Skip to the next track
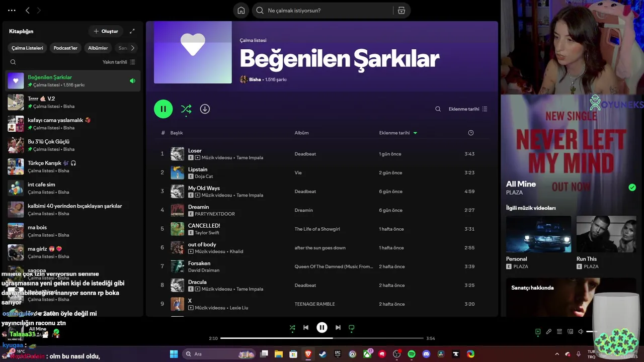Viewport: 644px width, 362px height. (338, 327)
